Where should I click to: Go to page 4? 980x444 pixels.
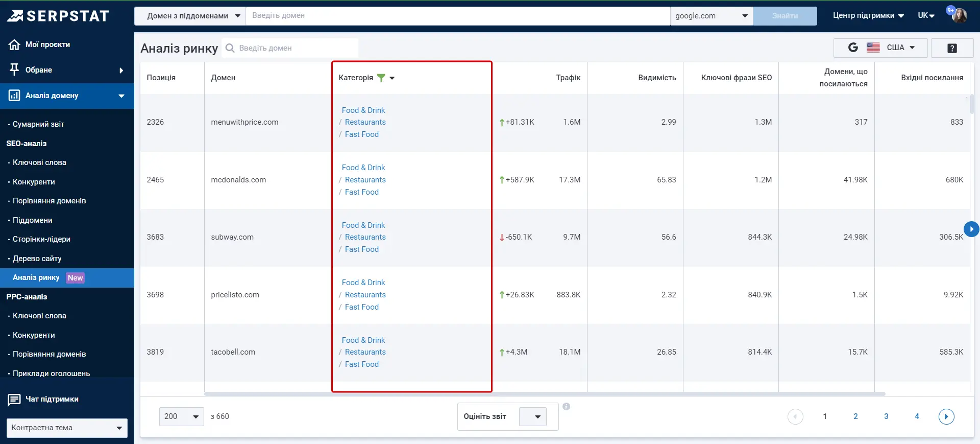coord(917,416)
